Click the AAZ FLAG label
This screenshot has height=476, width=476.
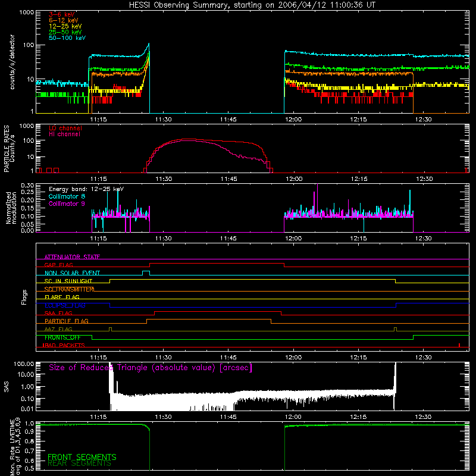tap(58, 329)
